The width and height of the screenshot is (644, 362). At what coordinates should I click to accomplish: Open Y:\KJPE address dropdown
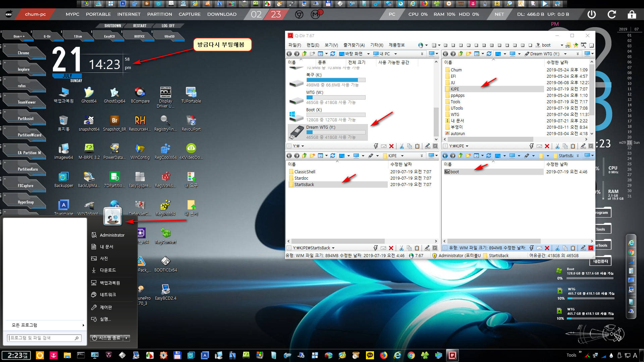(x=467, y=146)
